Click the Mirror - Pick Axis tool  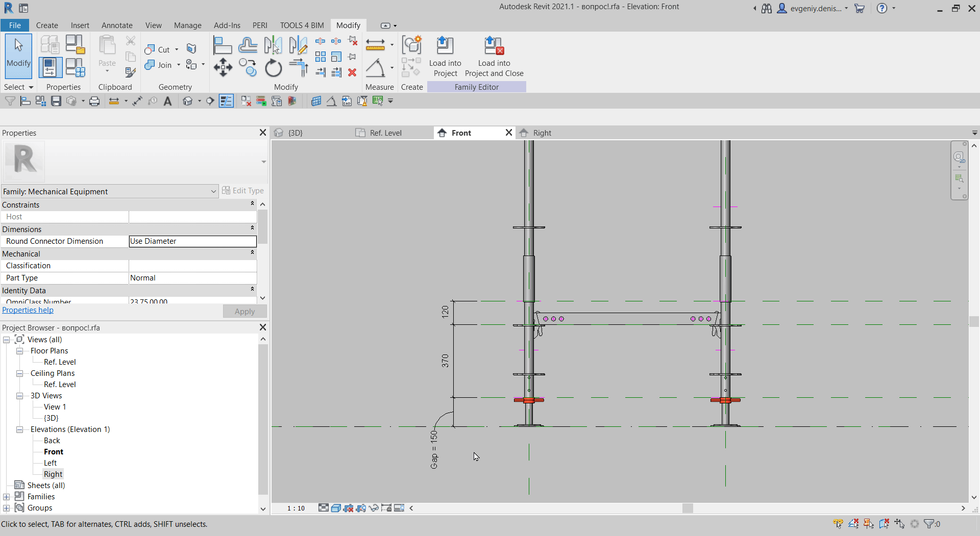coord(273,45)
